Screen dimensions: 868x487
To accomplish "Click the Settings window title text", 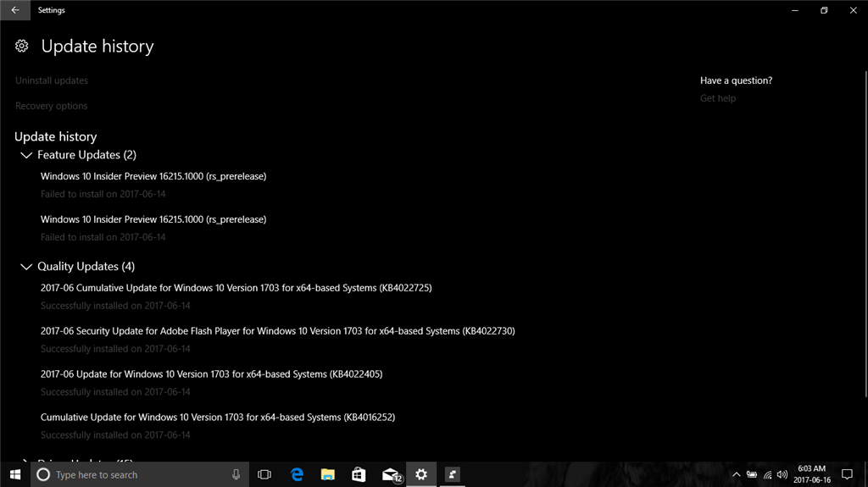I will (x=52, y=10).
